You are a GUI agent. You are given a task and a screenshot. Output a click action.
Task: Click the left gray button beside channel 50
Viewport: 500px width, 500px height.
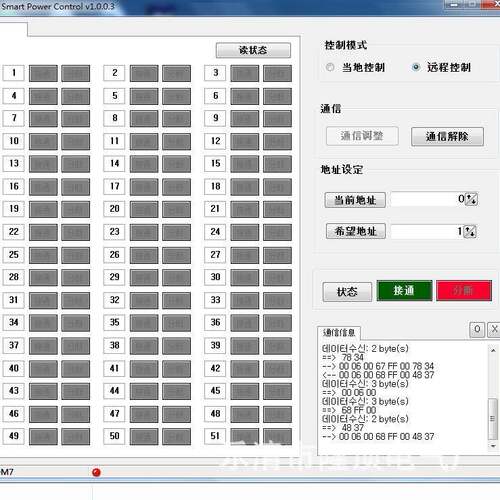[x=144, y=437]
